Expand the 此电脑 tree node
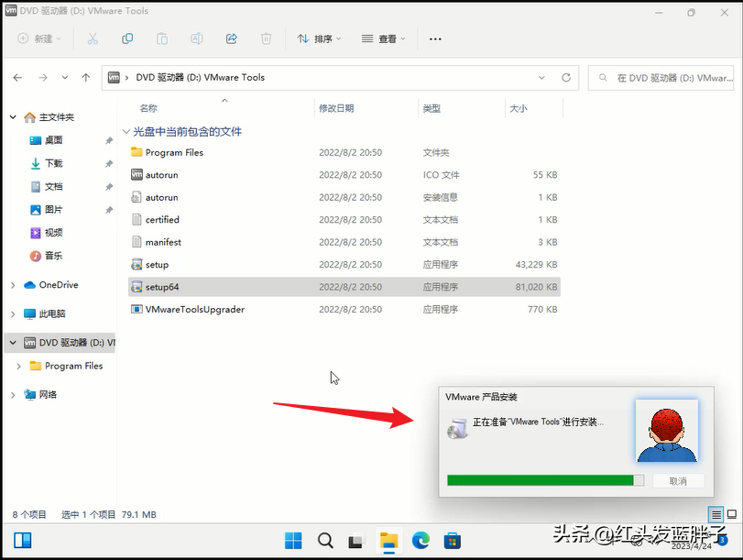 [x=13, y=313]
